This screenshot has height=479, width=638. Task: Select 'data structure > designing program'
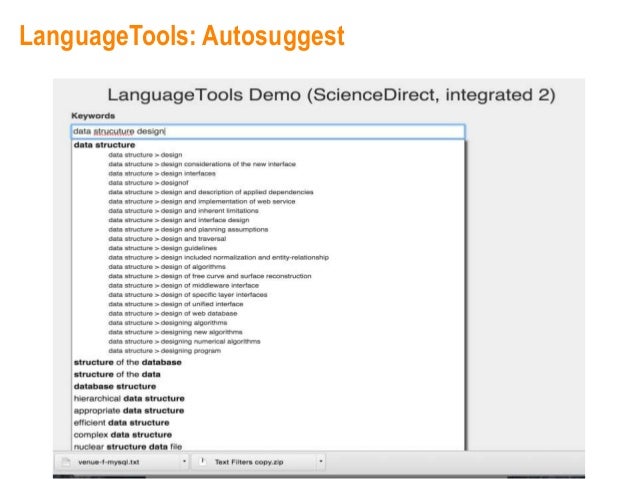click(x=165, y=351)
